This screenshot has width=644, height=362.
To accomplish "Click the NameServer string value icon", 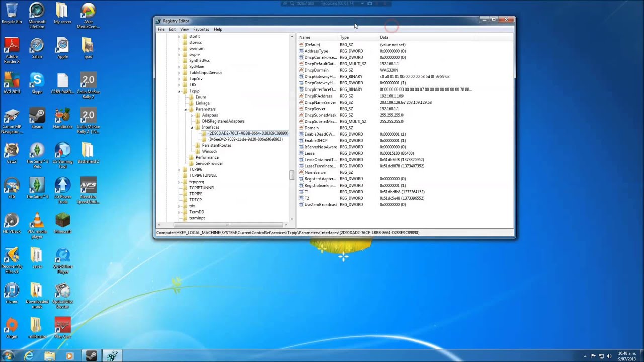I will [301, 172].
